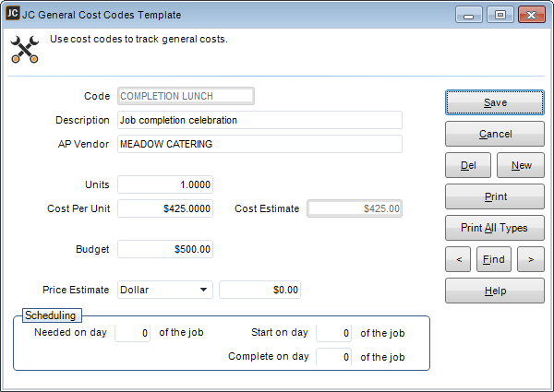554x392 pixels.
Task: Open the Help button
Action: click(494, 291)
